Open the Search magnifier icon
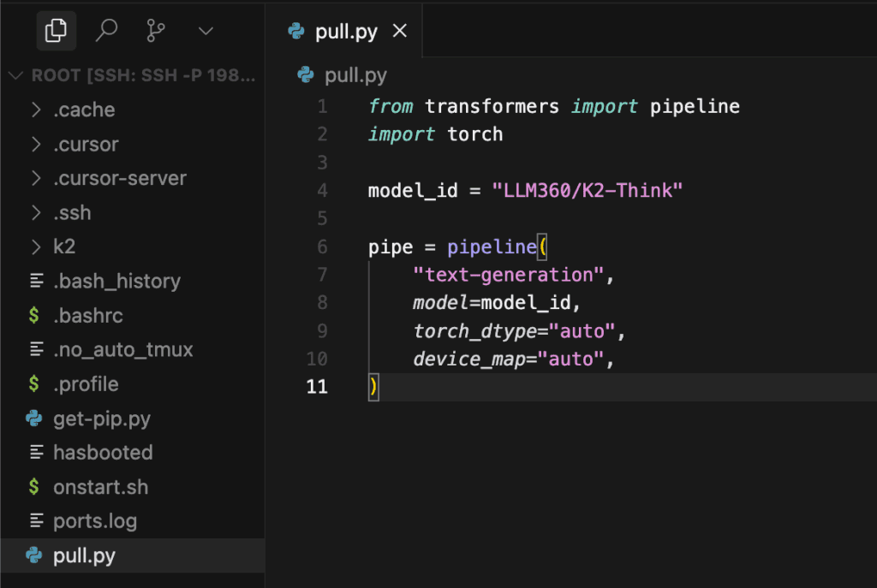The image size is (877, 588). pyautogui.click(x=106, y=32)
